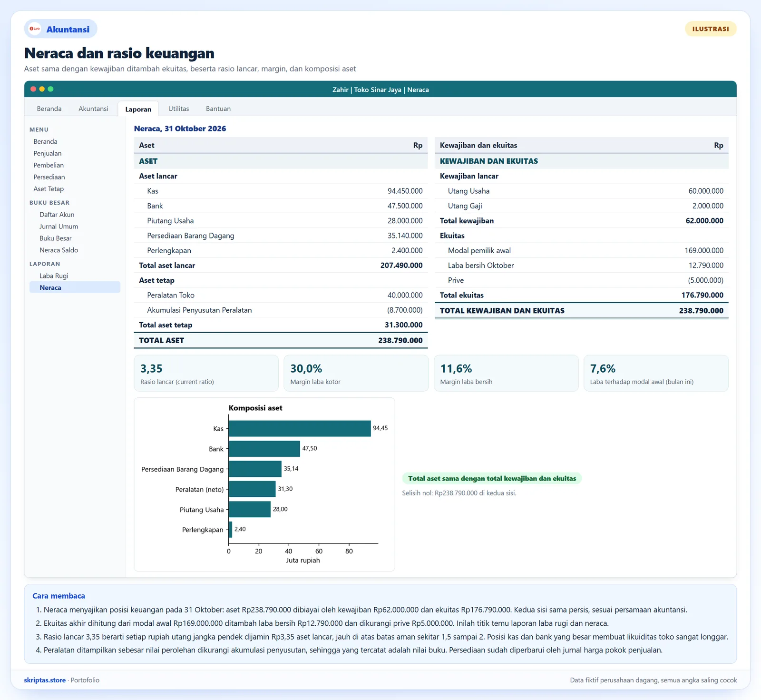This screenshot has height=700, width=761.
Task: Select the Persediaan Barang Dagang row
Action: 281,236
